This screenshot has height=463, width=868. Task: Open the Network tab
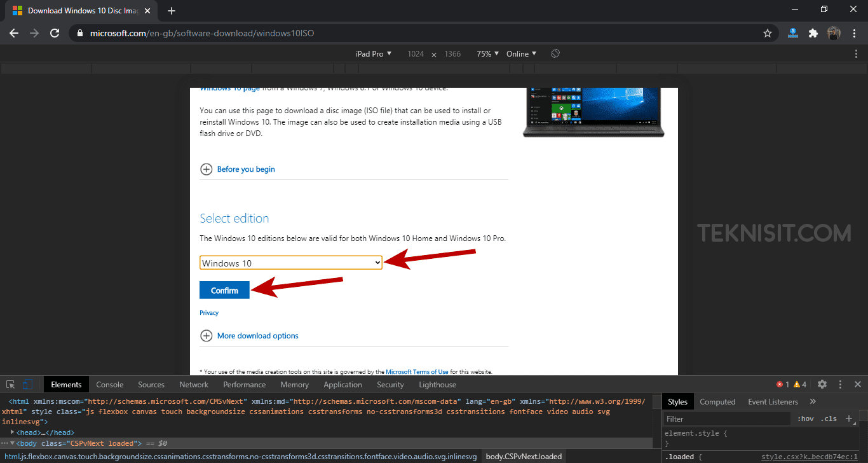194,384
